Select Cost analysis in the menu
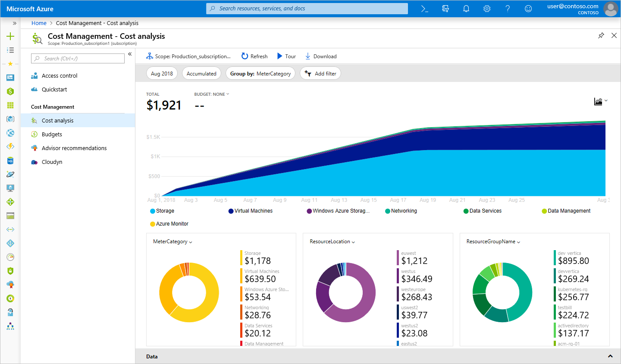The width and height of the screenshot is (621, 364). 78,120
